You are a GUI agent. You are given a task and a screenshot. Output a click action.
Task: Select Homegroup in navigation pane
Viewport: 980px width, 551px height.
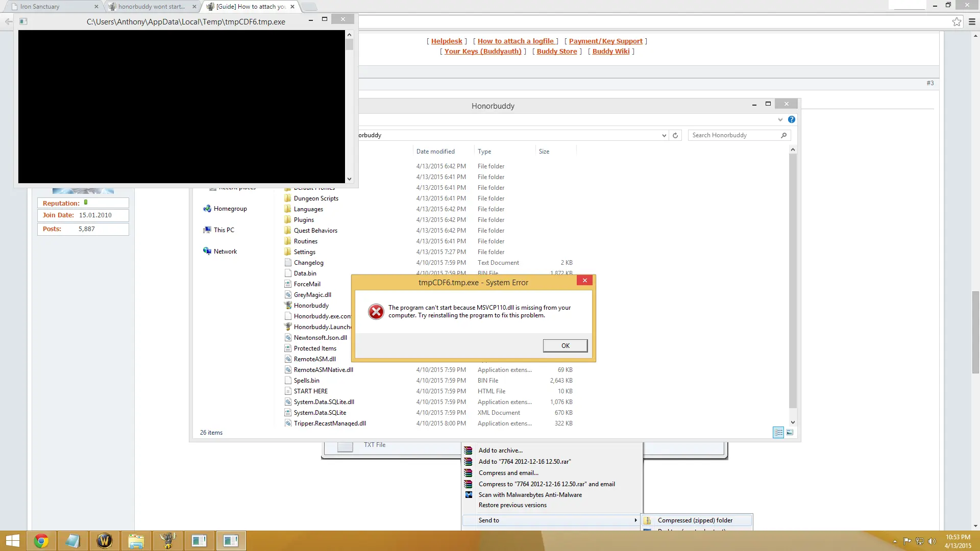tap(225, 209)
